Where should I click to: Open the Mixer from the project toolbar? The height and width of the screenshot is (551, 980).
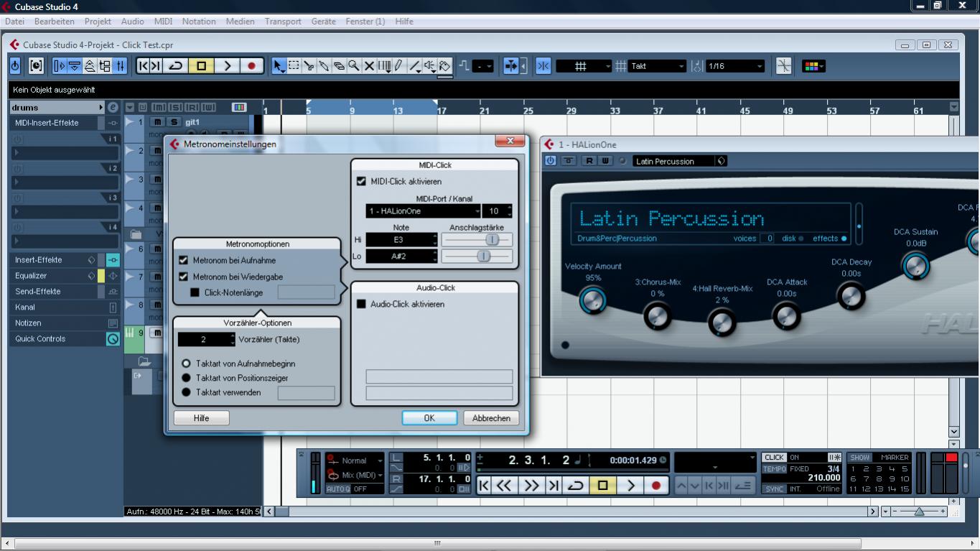coord(121,65)
